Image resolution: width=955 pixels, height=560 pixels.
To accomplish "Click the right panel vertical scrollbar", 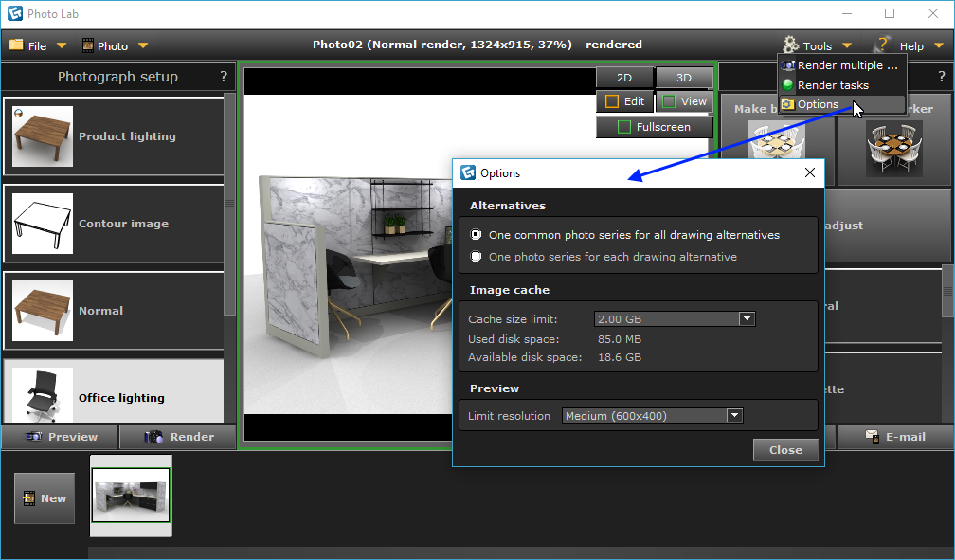I will 948,291.
